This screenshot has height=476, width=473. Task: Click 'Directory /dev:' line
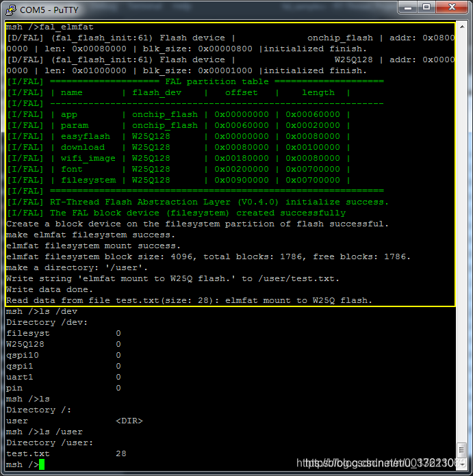coord(47,322)
